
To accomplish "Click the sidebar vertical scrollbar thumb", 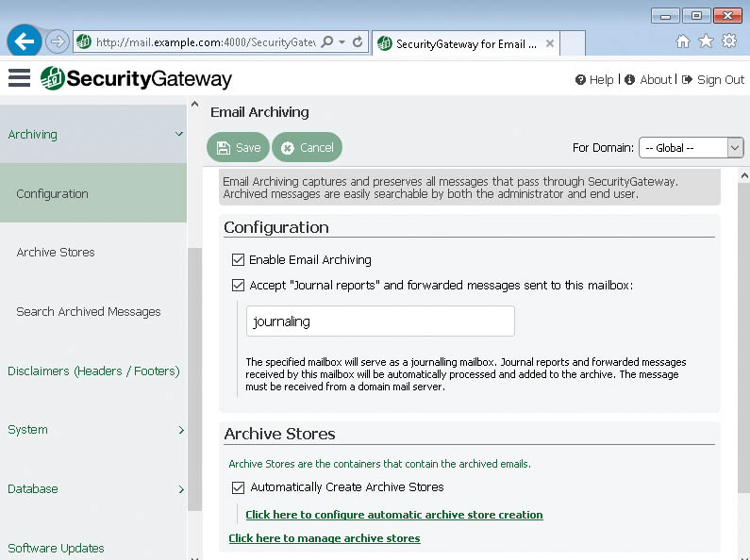I will click(x=194, y=380).
